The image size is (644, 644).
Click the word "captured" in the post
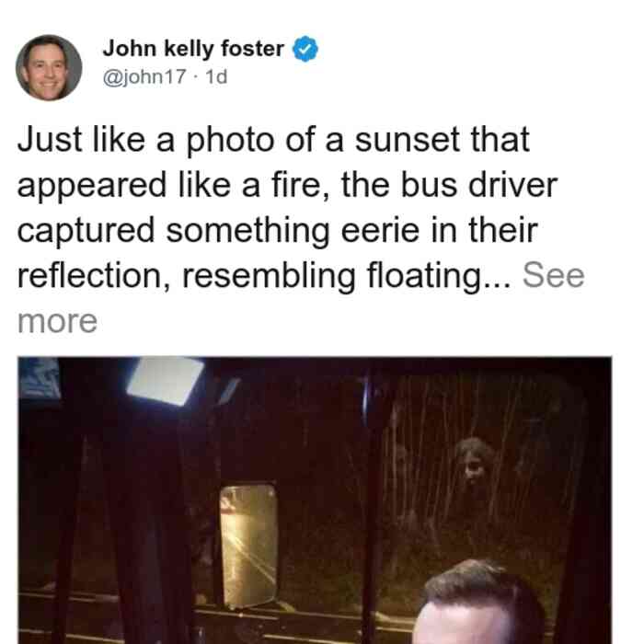(86, 231)
